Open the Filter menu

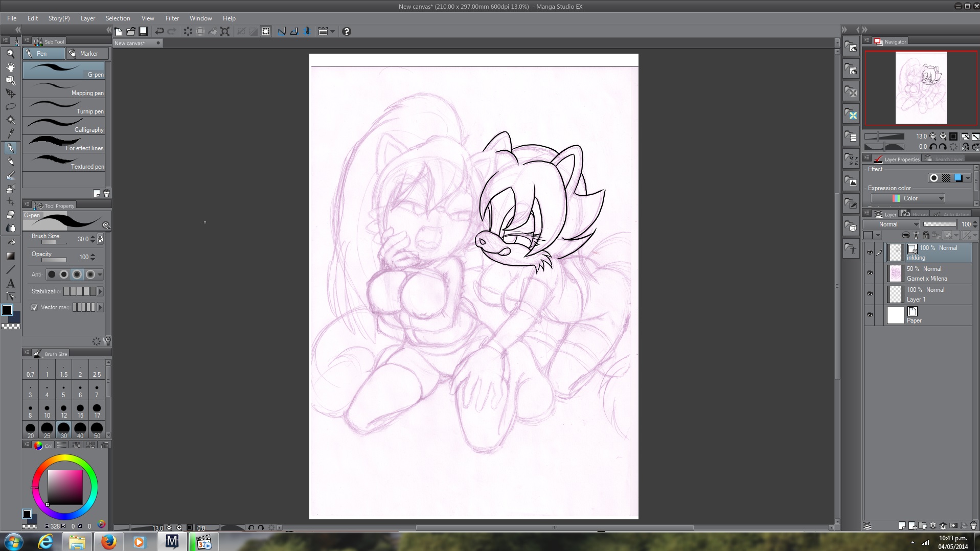(x=172, y=18)
